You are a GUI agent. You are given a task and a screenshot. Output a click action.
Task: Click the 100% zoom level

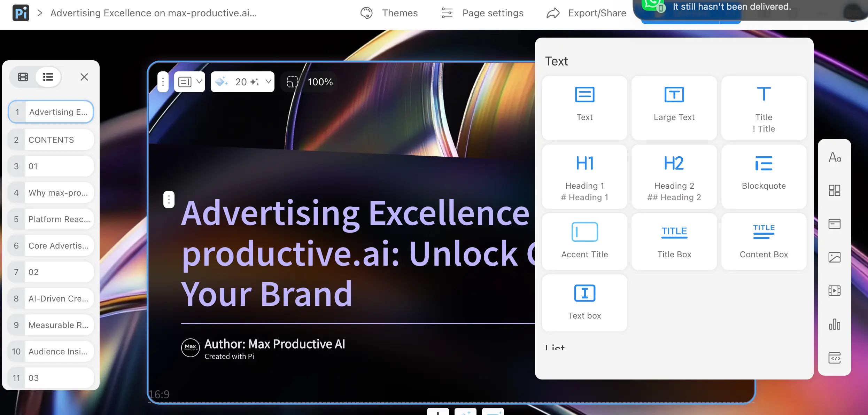click(320, 82)
